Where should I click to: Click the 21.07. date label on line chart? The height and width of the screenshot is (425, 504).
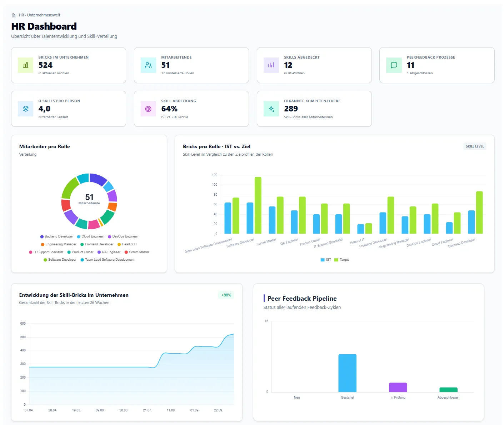147,410
